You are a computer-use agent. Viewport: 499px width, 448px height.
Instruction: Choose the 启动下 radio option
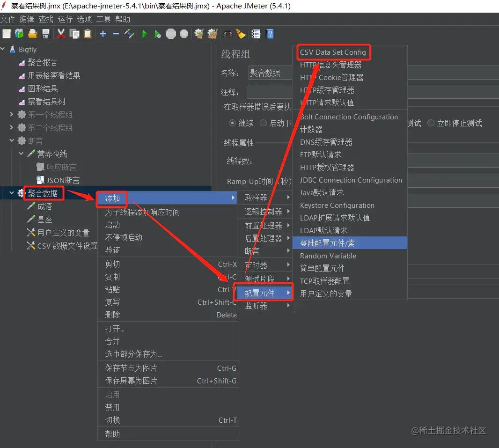263,123
